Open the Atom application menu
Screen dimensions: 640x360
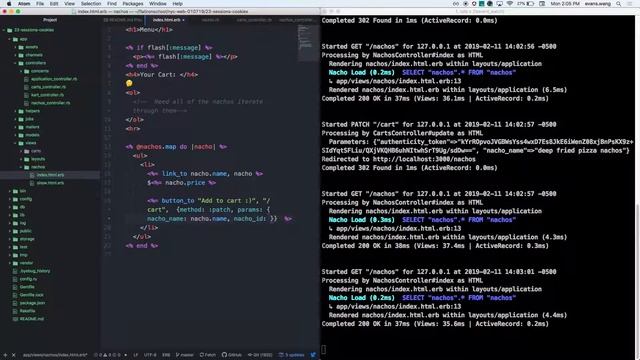pyautogui.click(x=24, y=4)
